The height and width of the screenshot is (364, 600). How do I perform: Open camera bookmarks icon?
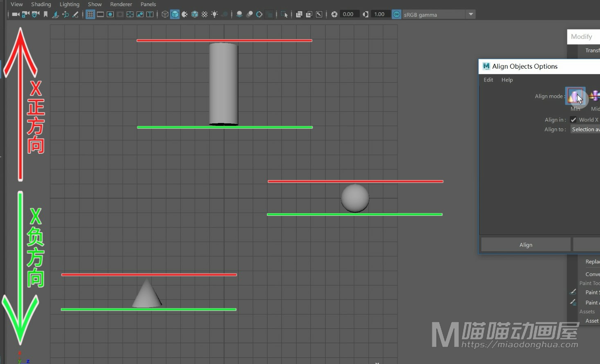(45, 14)
